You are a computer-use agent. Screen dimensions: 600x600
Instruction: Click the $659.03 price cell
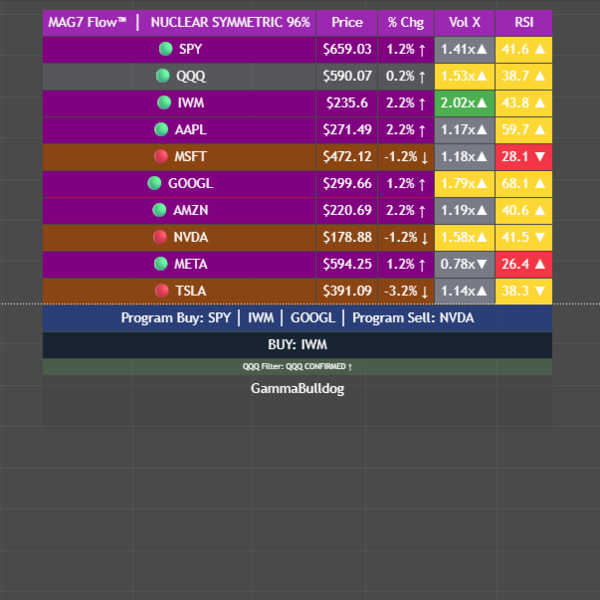347,49
